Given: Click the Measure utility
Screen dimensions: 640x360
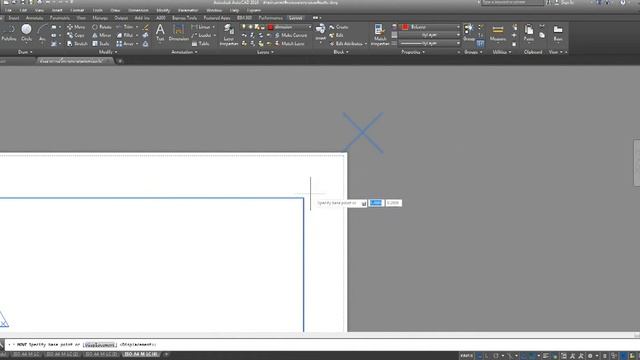Looking at the screenshot, I should tap(498, 33).
